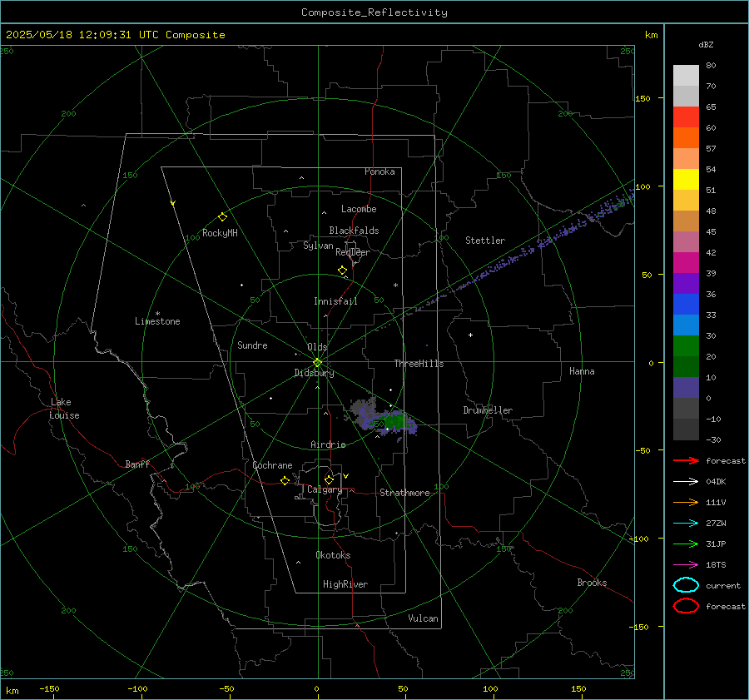Click the red forecast ellipse legend icon
This screenshot has width=749, height=700.
pos(686,606)
